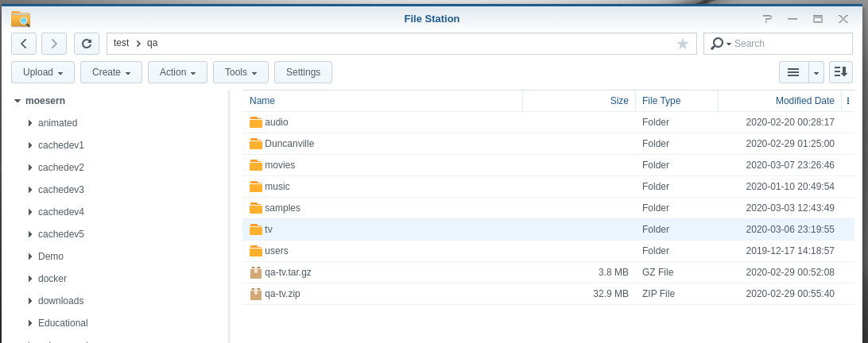Open the qa-tv.zip archive file
Viewport: 868px width, 343px height.
[282, 294]
